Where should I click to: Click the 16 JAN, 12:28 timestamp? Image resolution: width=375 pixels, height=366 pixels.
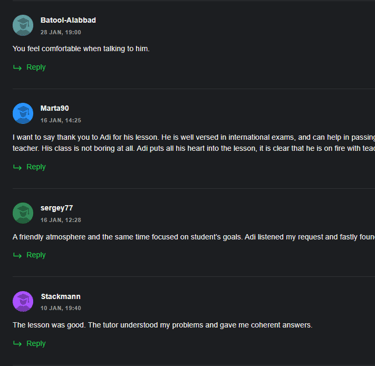coord(61,220)
